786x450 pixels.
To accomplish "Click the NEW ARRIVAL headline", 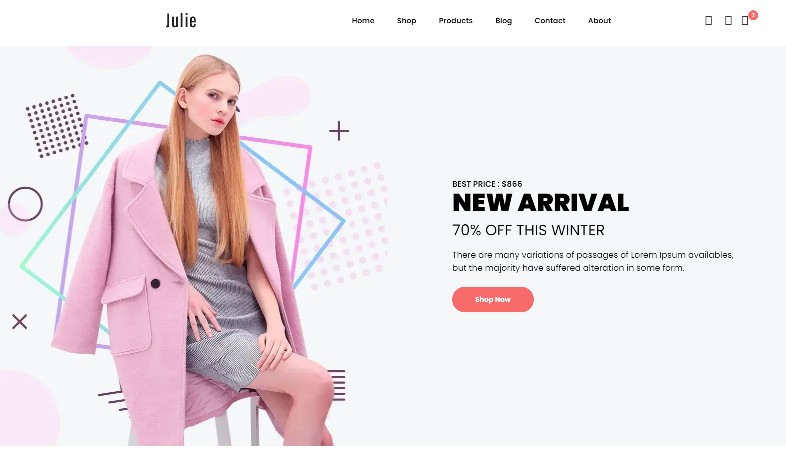I will coord(540,203).
